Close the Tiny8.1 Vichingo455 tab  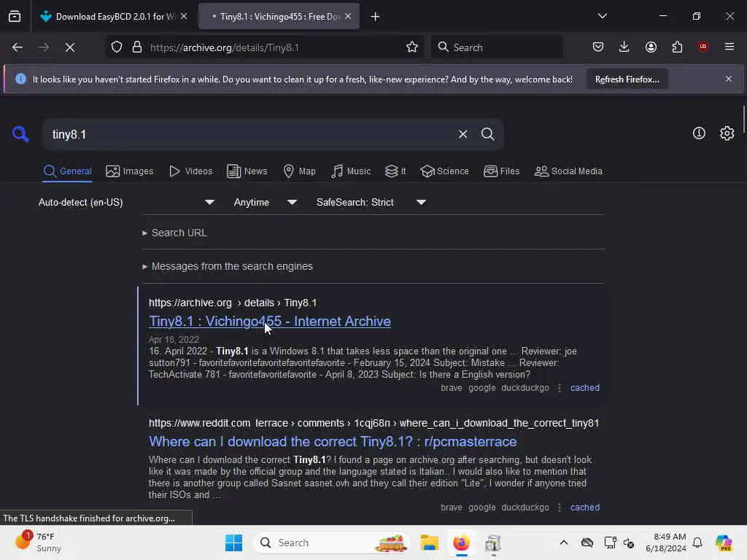tap(348, 17)
